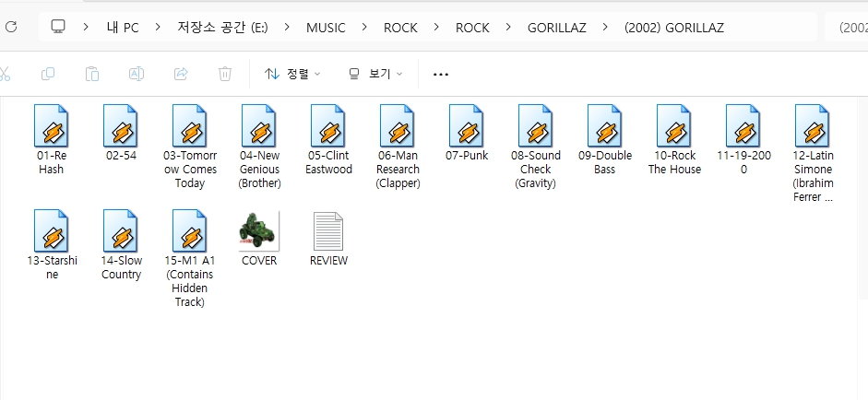Open the 정렬 sort dropdown

point(292,74)
